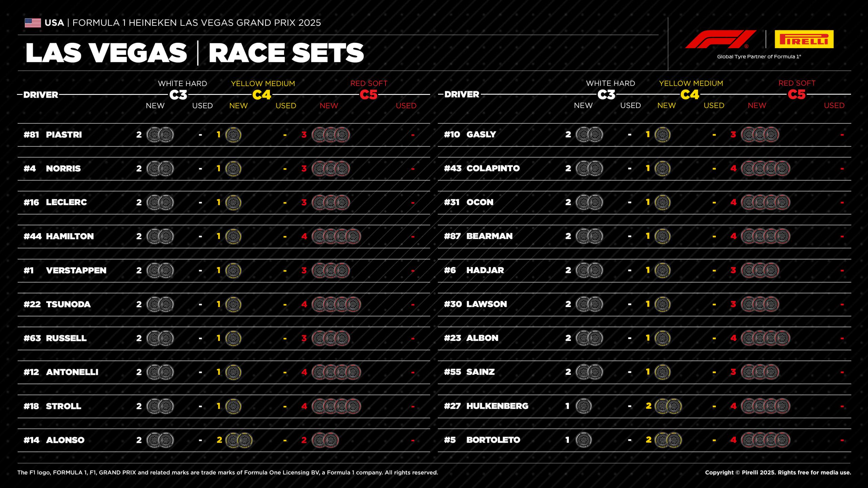Click the red F1 logo
This screenshot has width=868, height=488.
[x=720, y=39]
